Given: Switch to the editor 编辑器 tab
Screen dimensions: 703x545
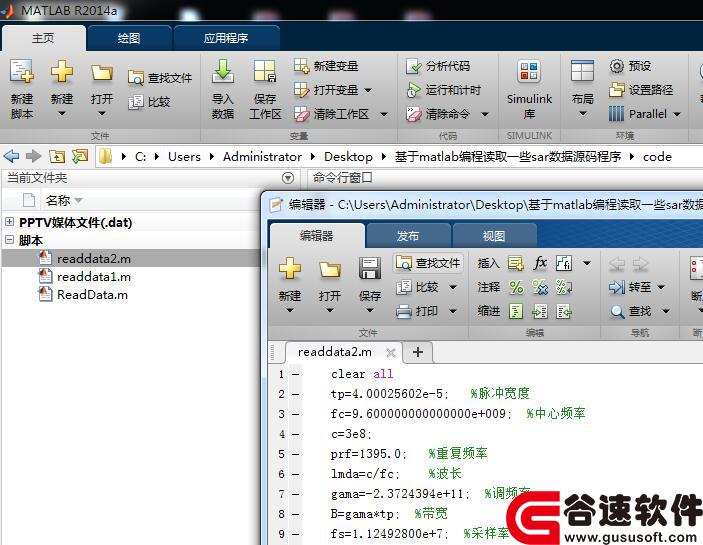Looking at the screenshot, I should 317,236.
